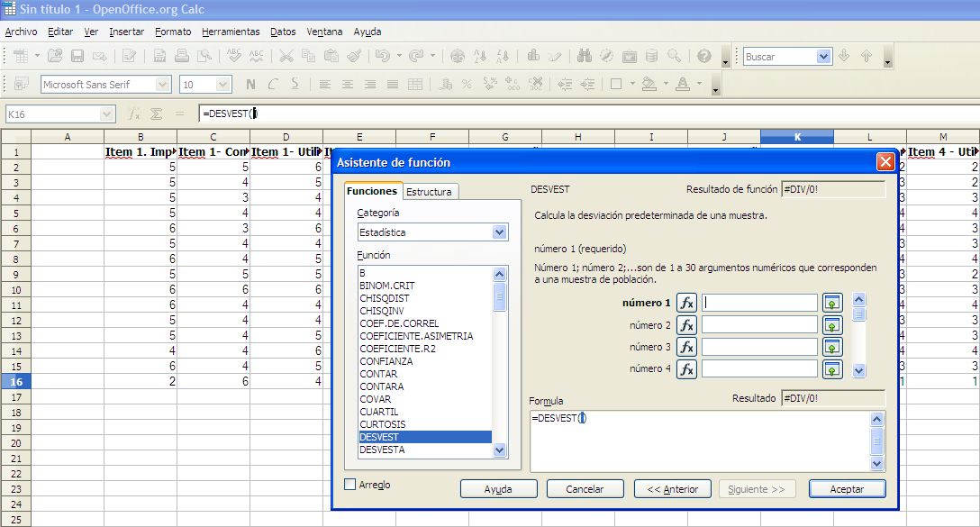This screenshot has height=527, width=980.
Task: Click the Paste clipboard icon
Action: click(x=331, y=56)
